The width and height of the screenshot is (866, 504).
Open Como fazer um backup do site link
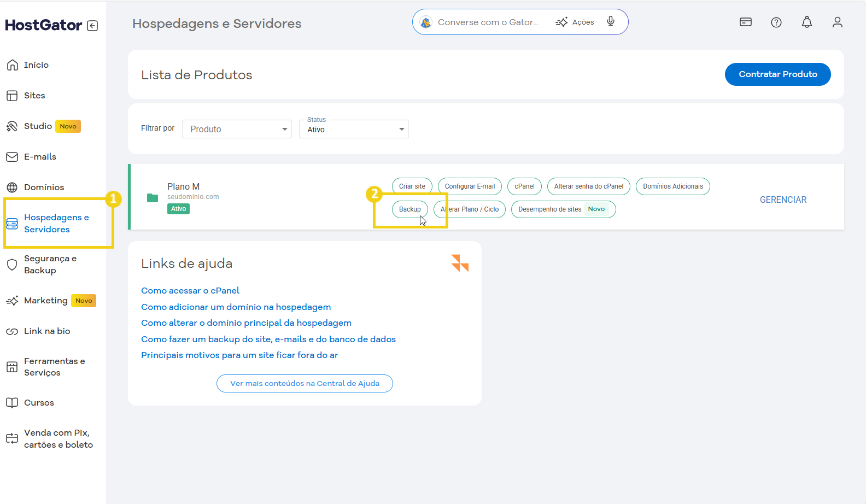[x=268, y=339]
